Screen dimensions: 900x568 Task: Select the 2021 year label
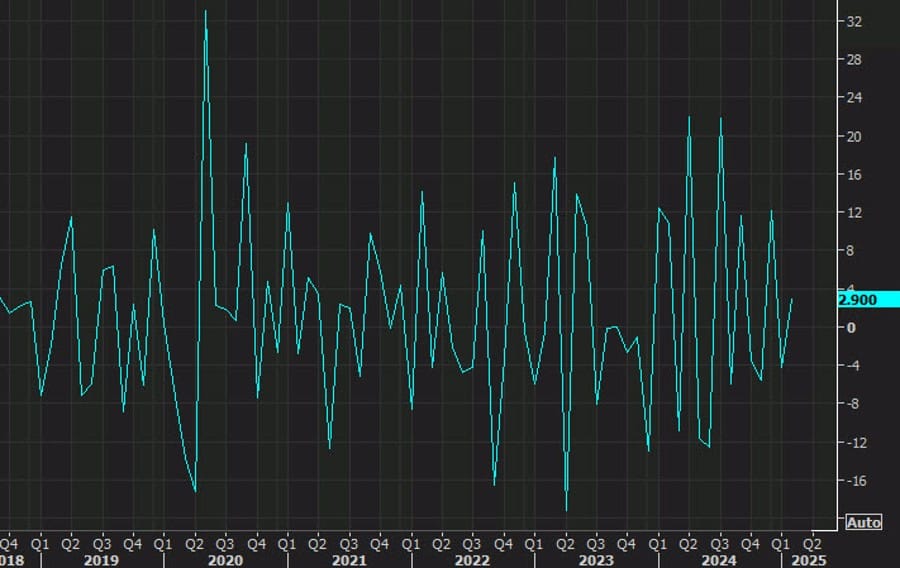349,560
